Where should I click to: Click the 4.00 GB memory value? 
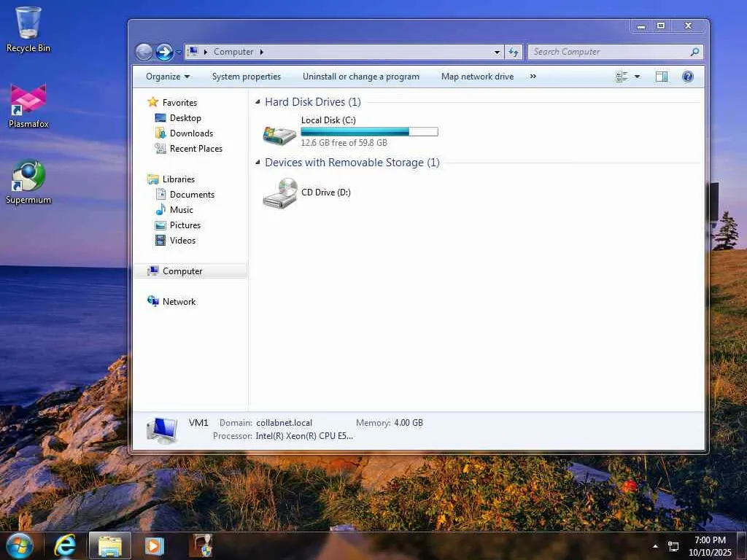[x=409, y=423]
